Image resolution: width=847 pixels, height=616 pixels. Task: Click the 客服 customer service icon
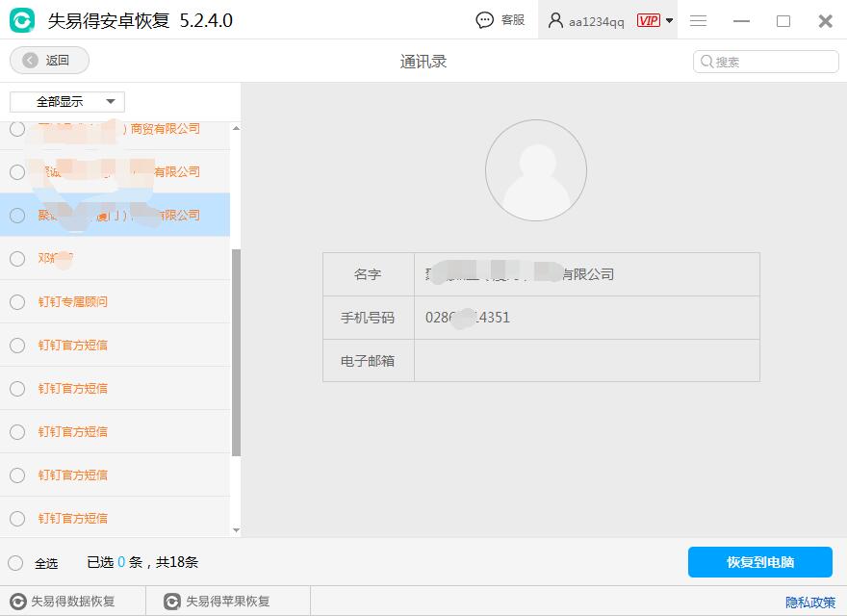tap(485, 19)
